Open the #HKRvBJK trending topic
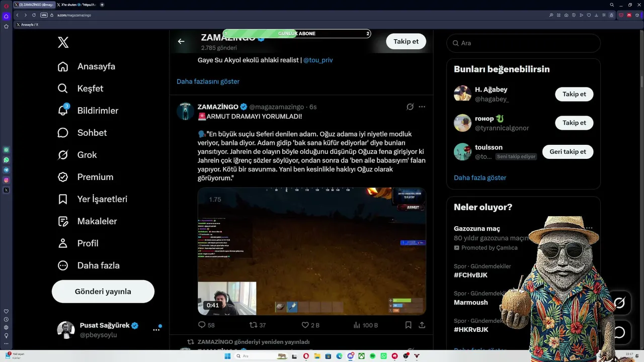This screenshot has height=362, width=644. pyautogui.click(x=471, y=329)
